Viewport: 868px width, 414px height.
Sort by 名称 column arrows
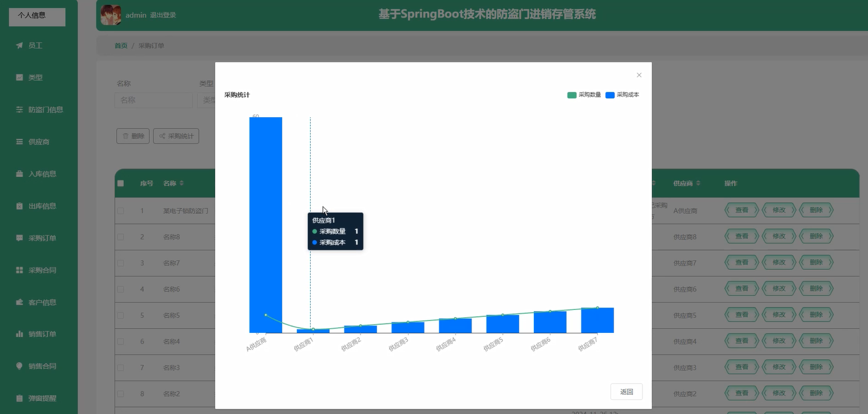182,184
